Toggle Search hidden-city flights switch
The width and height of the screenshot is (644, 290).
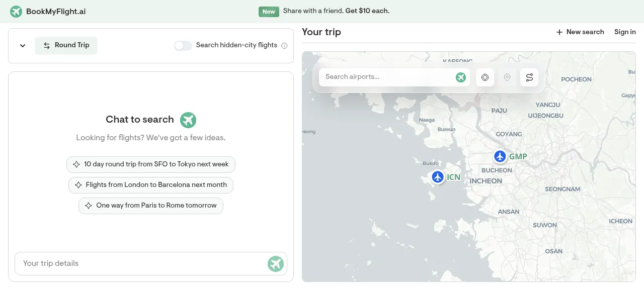[183, 46]
